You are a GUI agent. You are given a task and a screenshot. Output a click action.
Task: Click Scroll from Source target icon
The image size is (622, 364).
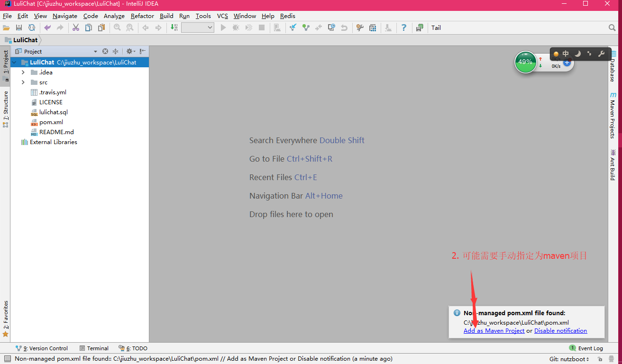point(105,51)
